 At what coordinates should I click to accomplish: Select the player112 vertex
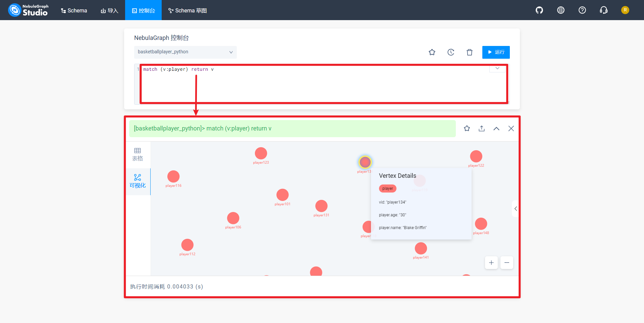pyautogui.click(x=187, y=245)
